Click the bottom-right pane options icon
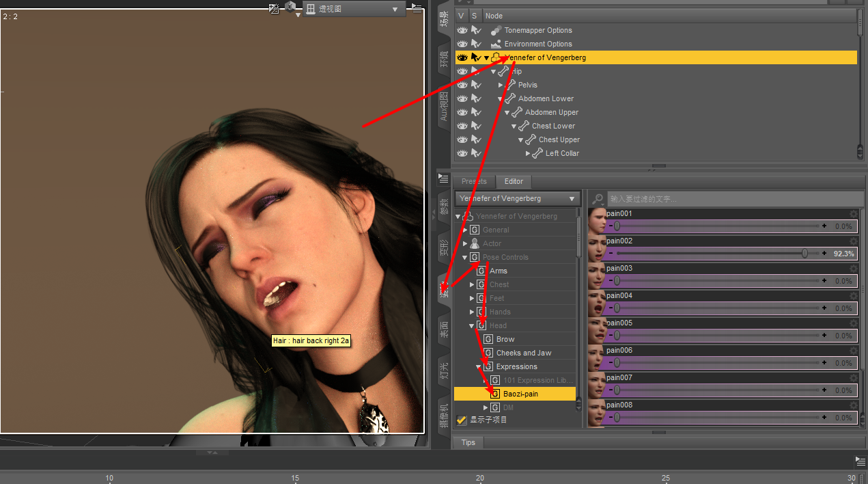This screenshot has height=484, width=868. click(x=860, y=461)
